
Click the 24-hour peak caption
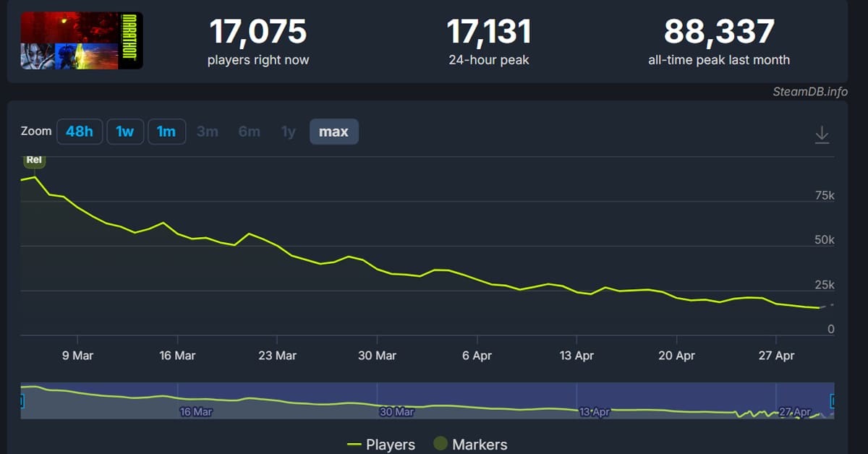coord(489,60)
